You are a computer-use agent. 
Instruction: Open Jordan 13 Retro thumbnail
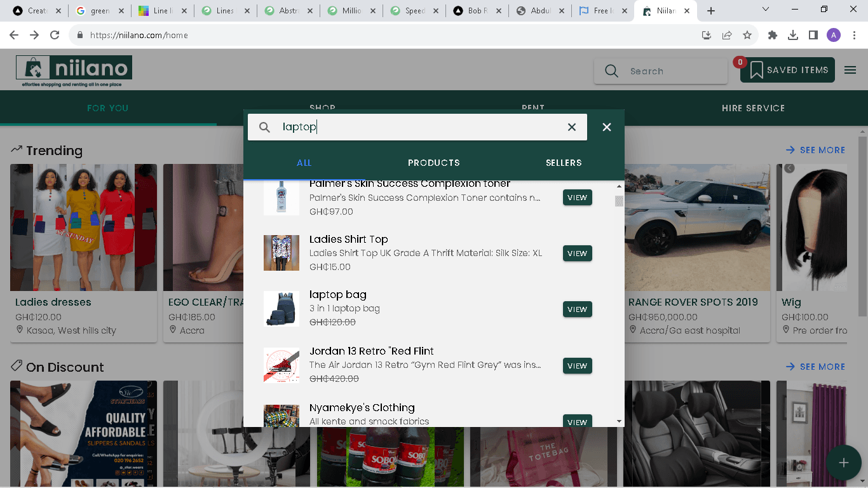[x=281, y=365]
